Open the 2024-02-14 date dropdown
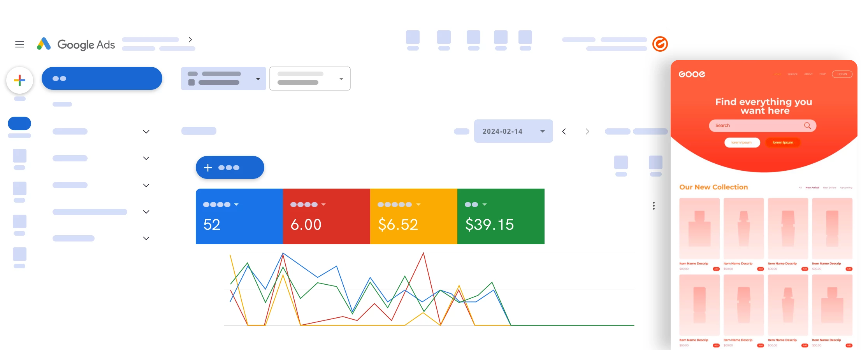The width and height of the screenshot is (868, 350). pyautogui.click(x=513, y=131)
